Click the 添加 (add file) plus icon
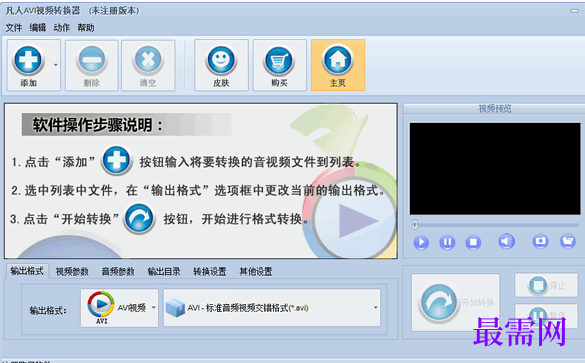 (28, 60)
